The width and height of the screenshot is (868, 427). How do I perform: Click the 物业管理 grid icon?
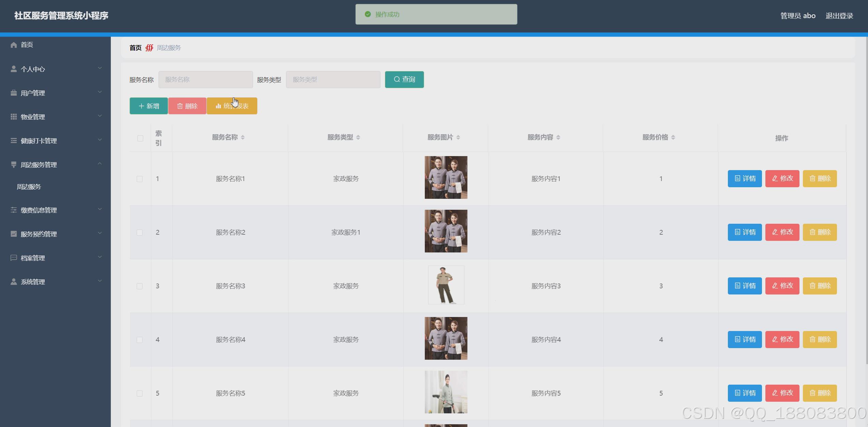(14, 117)
